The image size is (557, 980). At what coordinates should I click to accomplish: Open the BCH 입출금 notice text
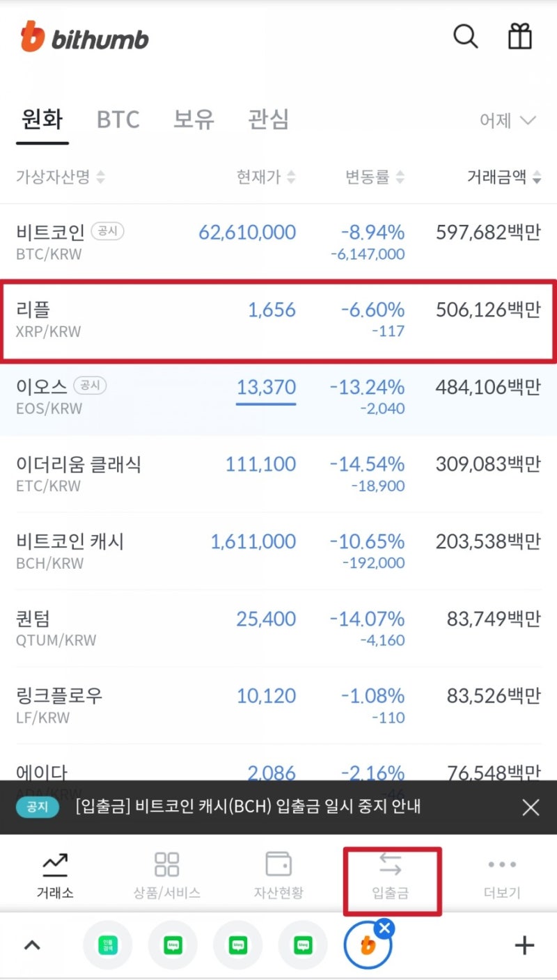(247, 807)
